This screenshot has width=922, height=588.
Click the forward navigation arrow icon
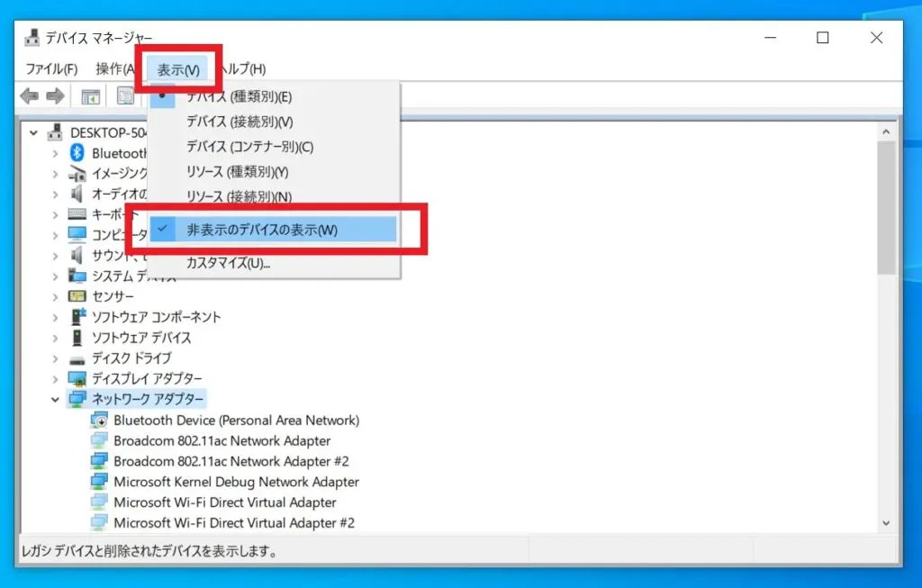tap(54, 96)
